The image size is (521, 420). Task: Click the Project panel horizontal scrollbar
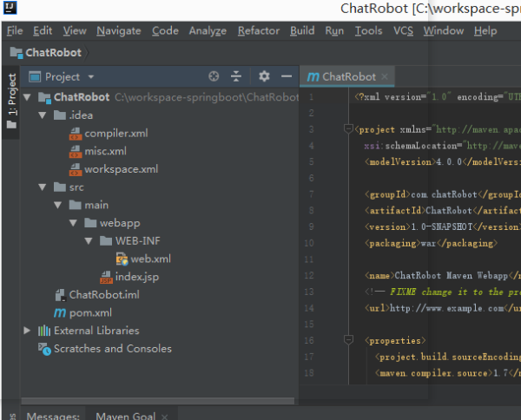click(x=158, y=401)
